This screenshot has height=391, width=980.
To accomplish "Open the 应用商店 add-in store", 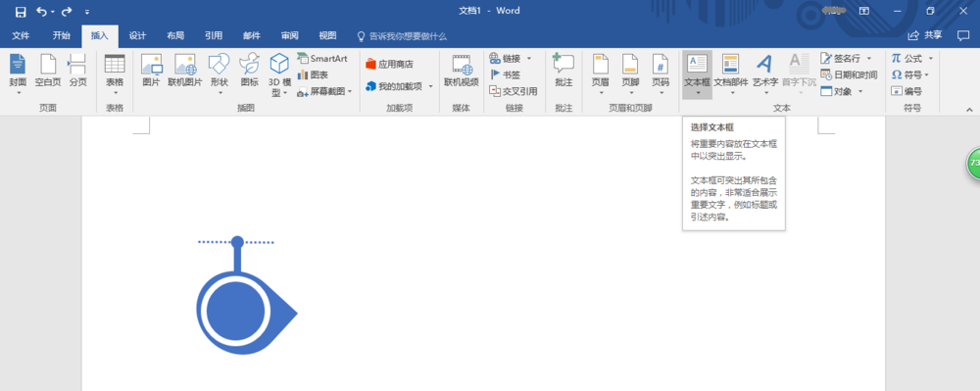I will tap(389, 64).
